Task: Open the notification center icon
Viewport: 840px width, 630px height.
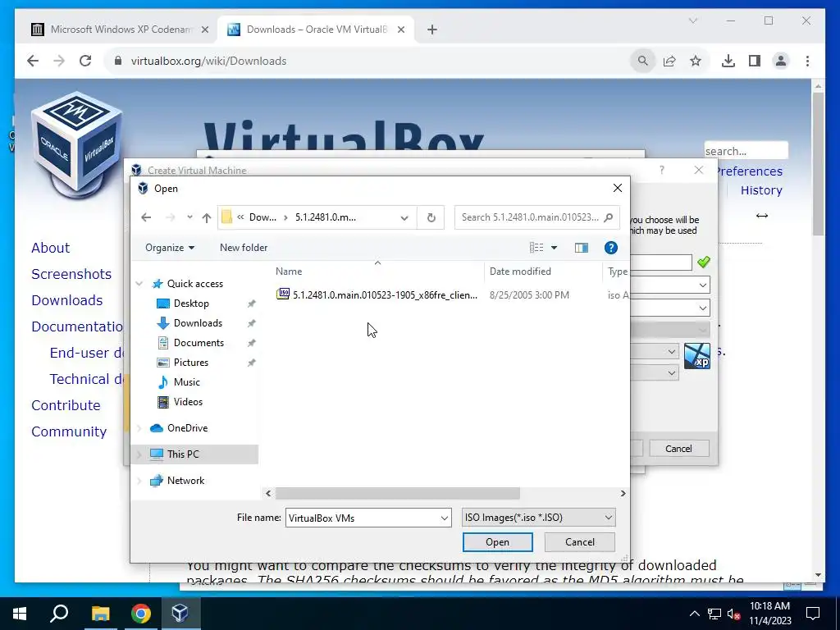Action: tap(813, 614)
